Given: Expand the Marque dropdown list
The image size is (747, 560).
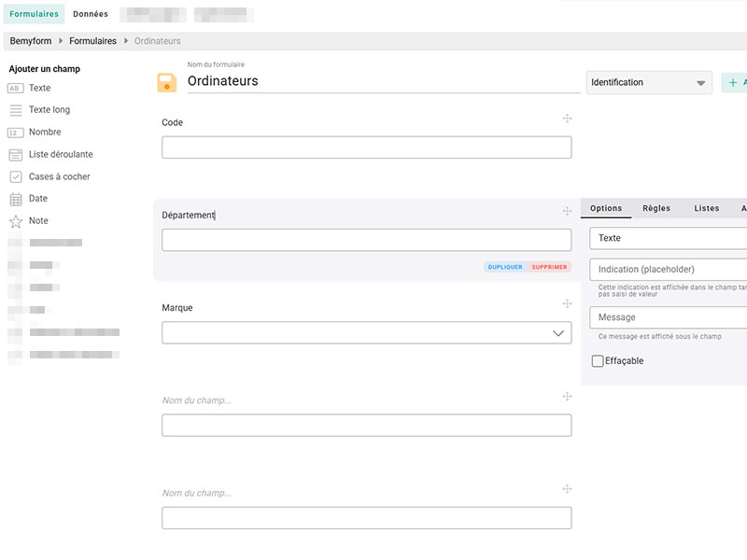Looking at the screenshot, I should click(x=557, y=333).
